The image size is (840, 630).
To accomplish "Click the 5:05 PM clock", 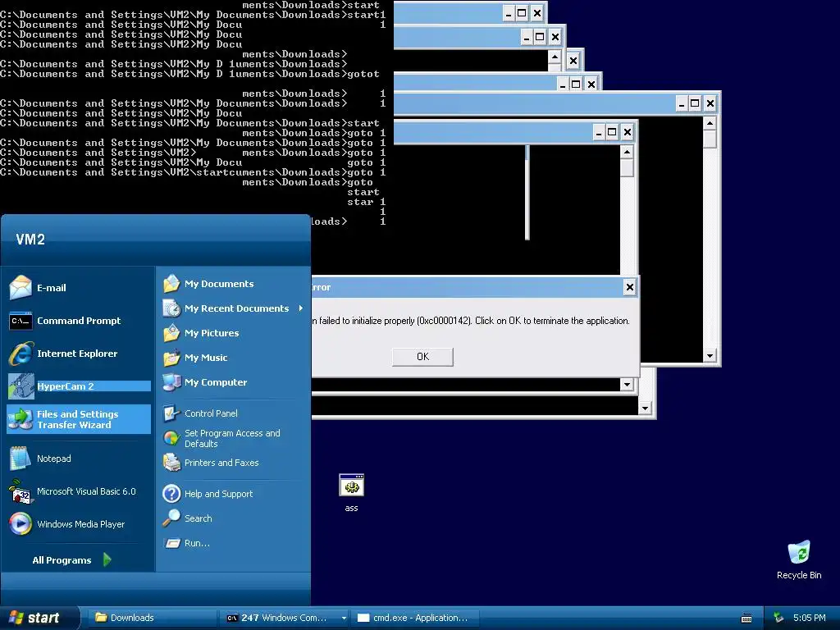I will click(x=809, y=618).
